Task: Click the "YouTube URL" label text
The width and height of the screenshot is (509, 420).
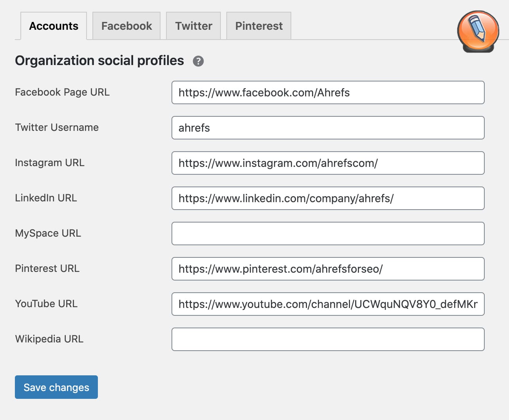Action: click(x=46, y=304)
